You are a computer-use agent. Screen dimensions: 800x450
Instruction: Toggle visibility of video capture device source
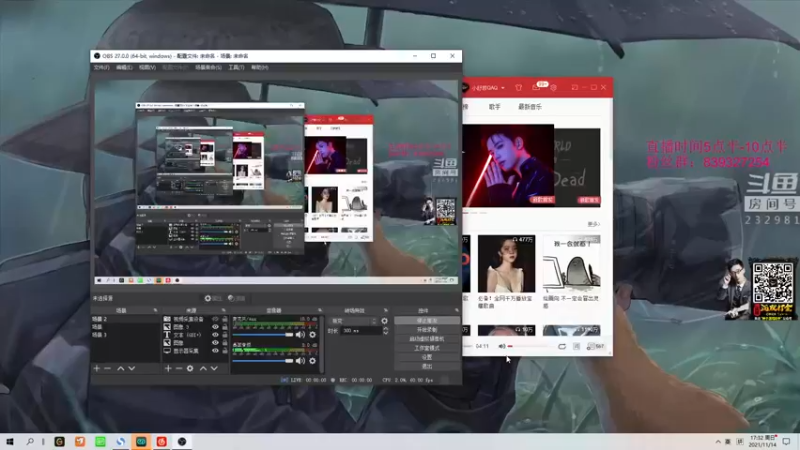click(215, 319)
